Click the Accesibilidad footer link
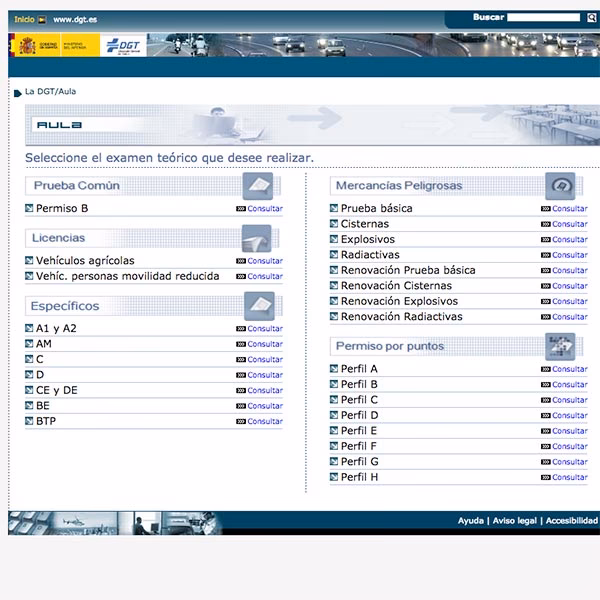Screen dimensions: 600x600 tap(571, 521)
